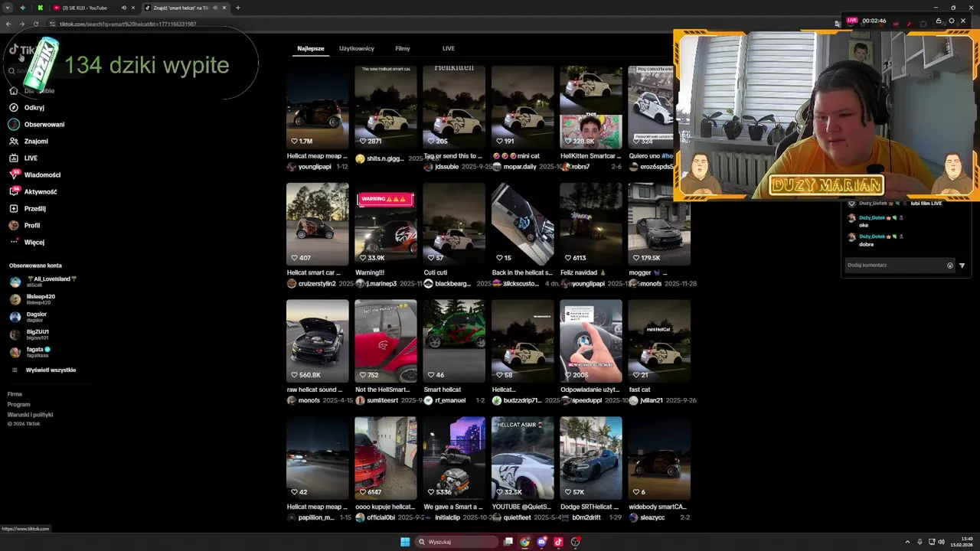Open the Feliz navidad video thumbnail
Screen dimensions: 980x551
point(591,223)
